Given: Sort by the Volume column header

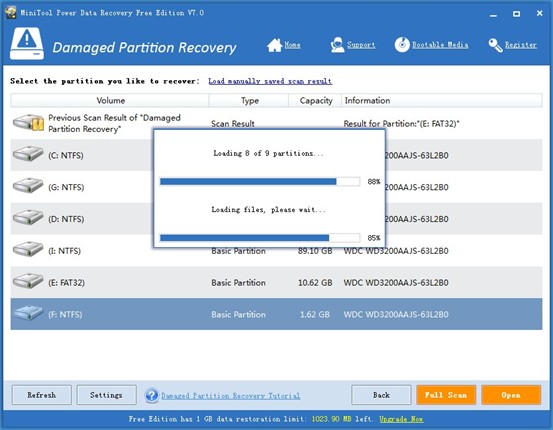Looking at the screenshot, I should point(110,101).
